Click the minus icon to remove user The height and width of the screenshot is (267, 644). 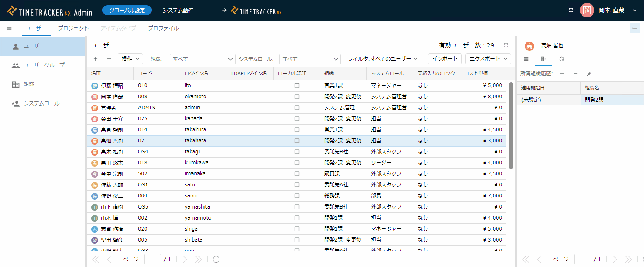pyautogui.click(x=109, y=59)
